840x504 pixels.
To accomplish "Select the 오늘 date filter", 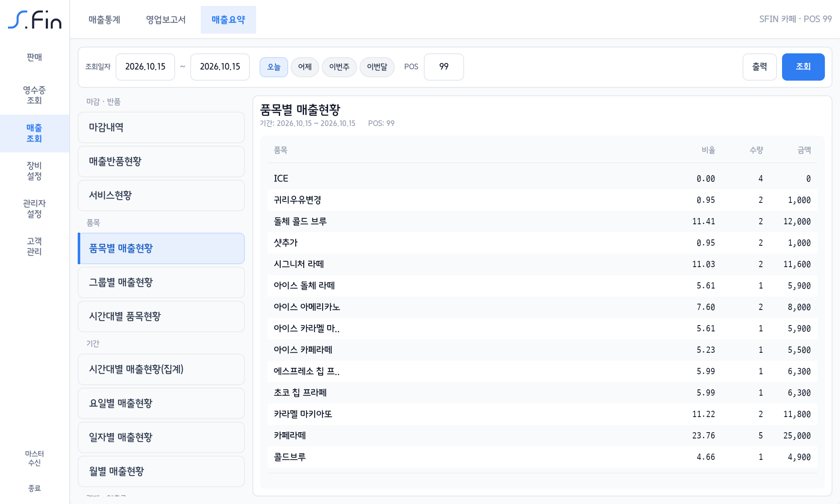I will [274, 67].
